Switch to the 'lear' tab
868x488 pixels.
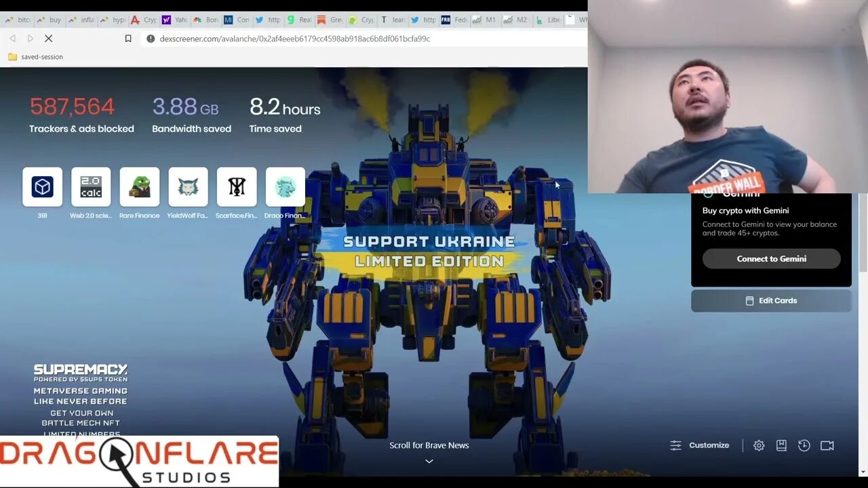[393, 20]
